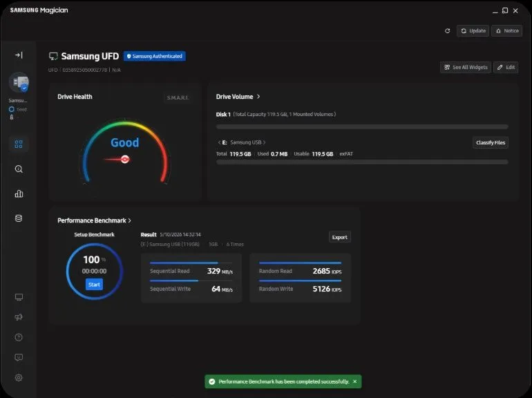Open the diagnostic scan magnifier icon
The height and width of the screenshot is (398, 532).
[x=19, y=169]
